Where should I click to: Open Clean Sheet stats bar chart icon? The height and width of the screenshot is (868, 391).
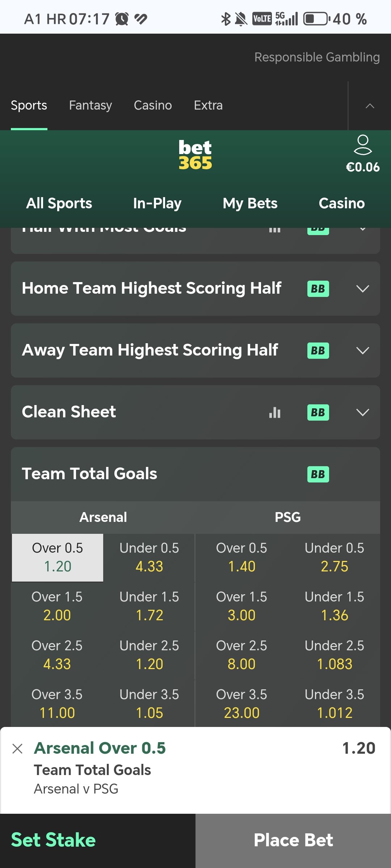[275, 412]
